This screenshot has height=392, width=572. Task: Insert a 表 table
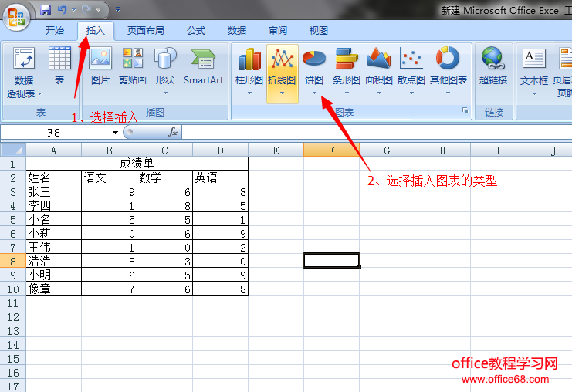[x=59, y=66]
